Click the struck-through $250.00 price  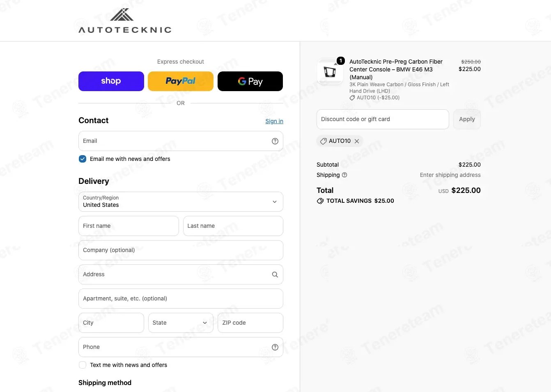tap(471, 62)
